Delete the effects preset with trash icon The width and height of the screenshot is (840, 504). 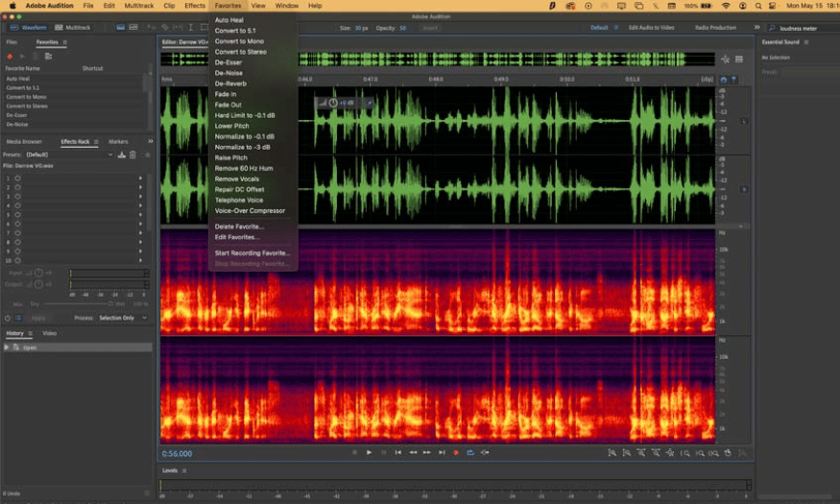tap(132, 155)
